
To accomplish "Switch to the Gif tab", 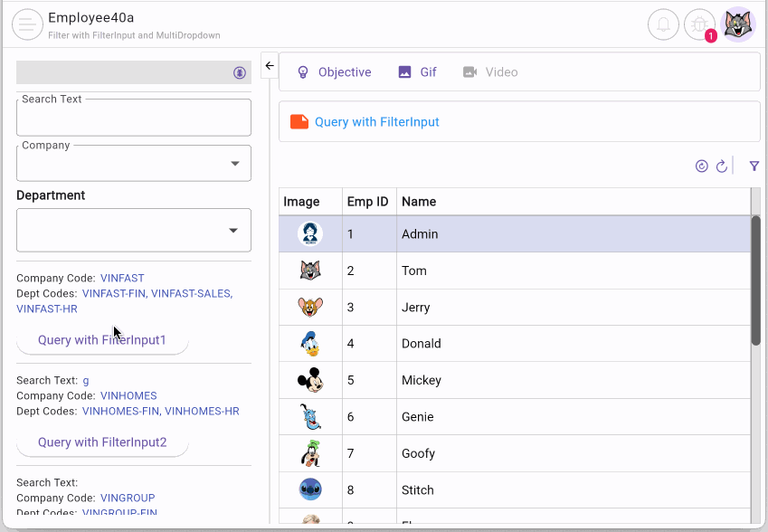I will tap(417, 72).
